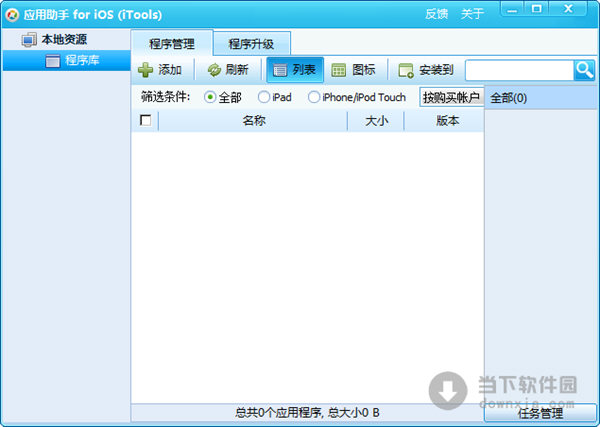Focus the search input field
The image size is (600, 427).
[520, 70]
